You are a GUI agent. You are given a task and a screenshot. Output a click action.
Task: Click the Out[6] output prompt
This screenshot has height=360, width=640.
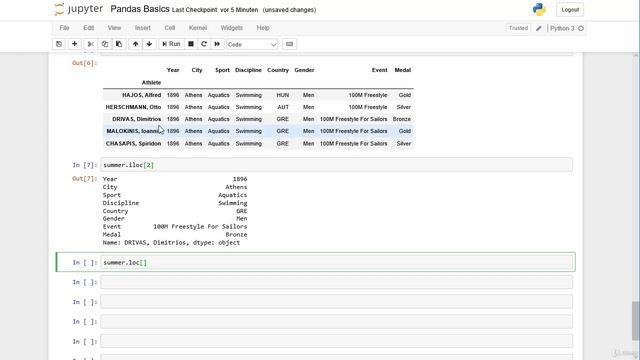[84, 63]
